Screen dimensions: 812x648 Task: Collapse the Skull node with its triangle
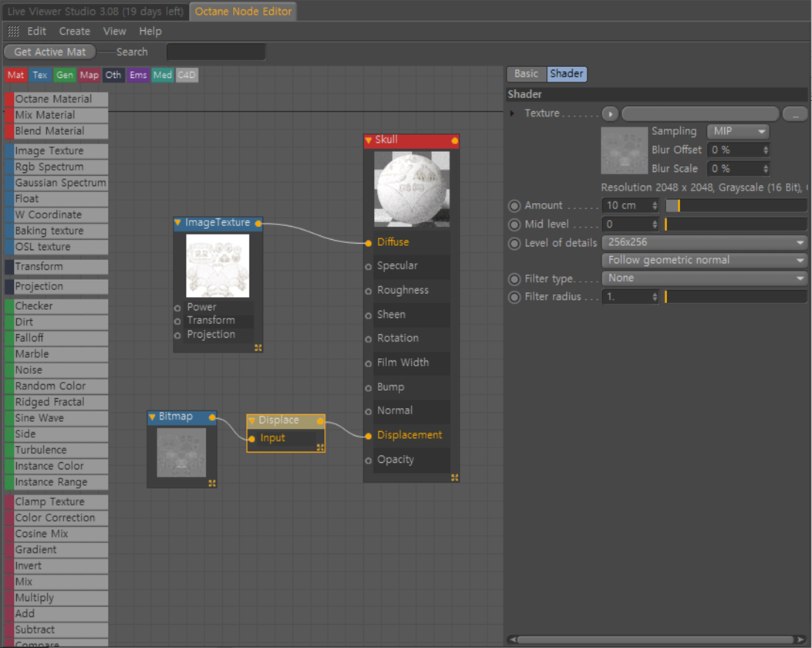(x=368, y=140)
